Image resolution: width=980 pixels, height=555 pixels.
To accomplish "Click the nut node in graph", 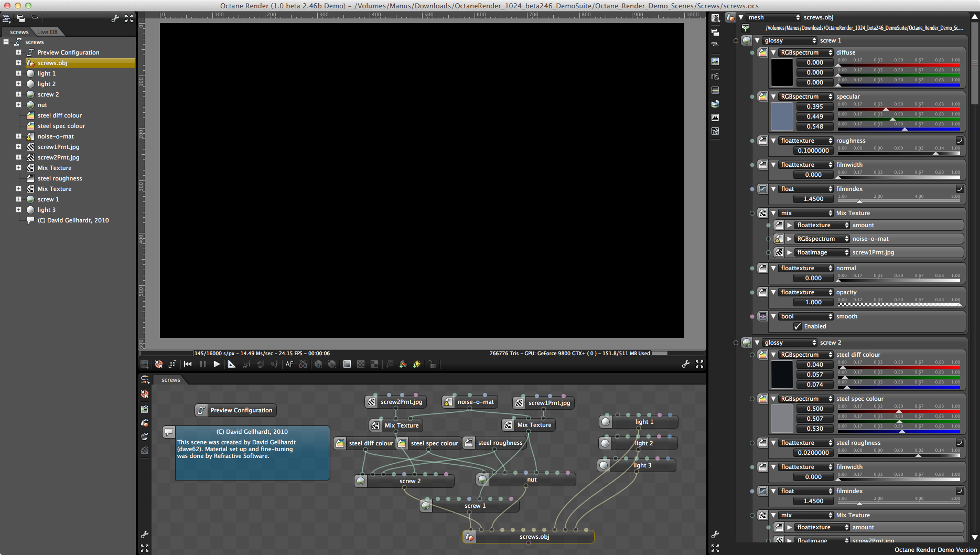I will pyautogui.click(x=526, y=479).
